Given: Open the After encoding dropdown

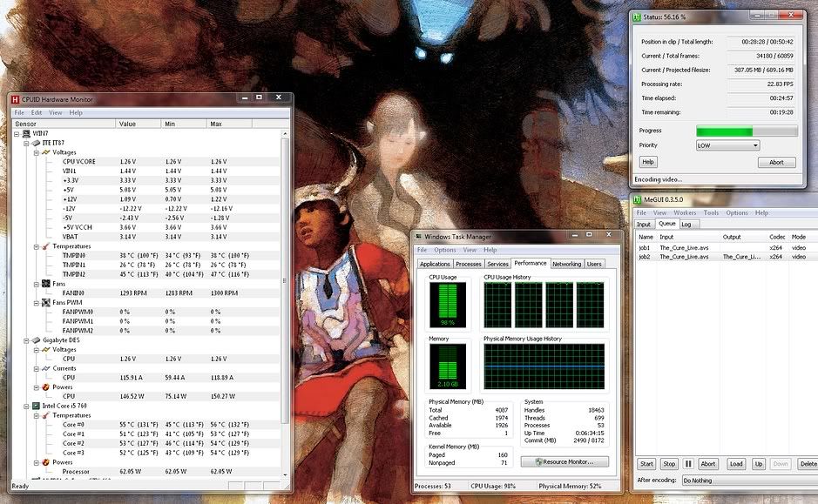Looking at the screenshot, I should (749, 480).
